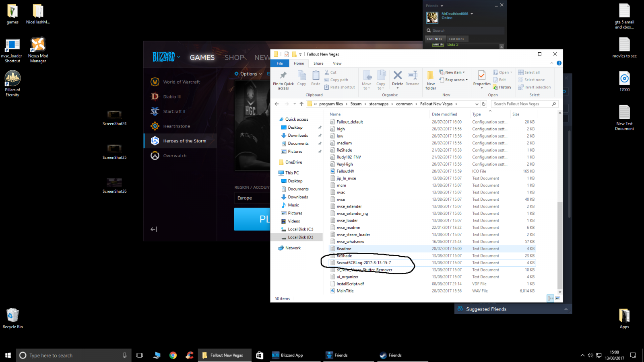Click the Paste ribbon icon
The height and width of the screenshot is (362, 644).
pyautogui.click(x=316, y=78)
